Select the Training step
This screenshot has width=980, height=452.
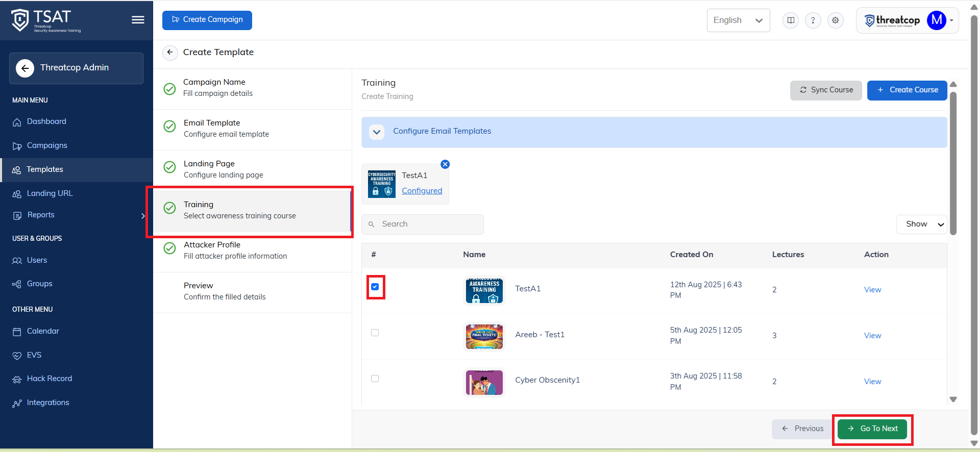coord(253,211)
